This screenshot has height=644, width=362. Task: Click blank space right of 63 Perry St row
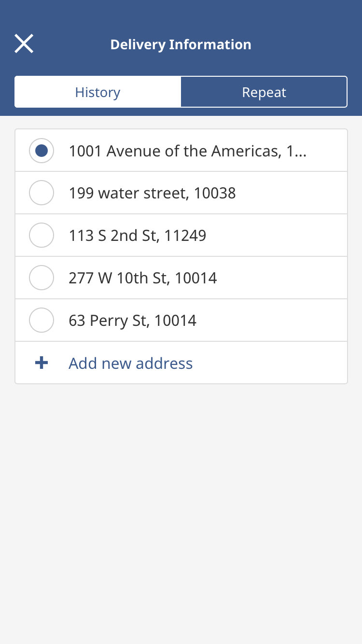280,321
